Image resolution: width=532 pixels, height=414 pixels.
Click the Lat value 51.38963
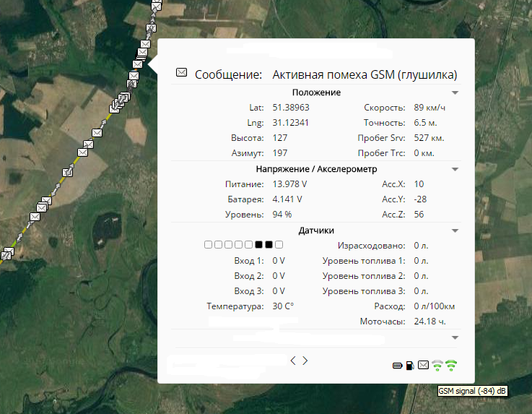point(291,108)
